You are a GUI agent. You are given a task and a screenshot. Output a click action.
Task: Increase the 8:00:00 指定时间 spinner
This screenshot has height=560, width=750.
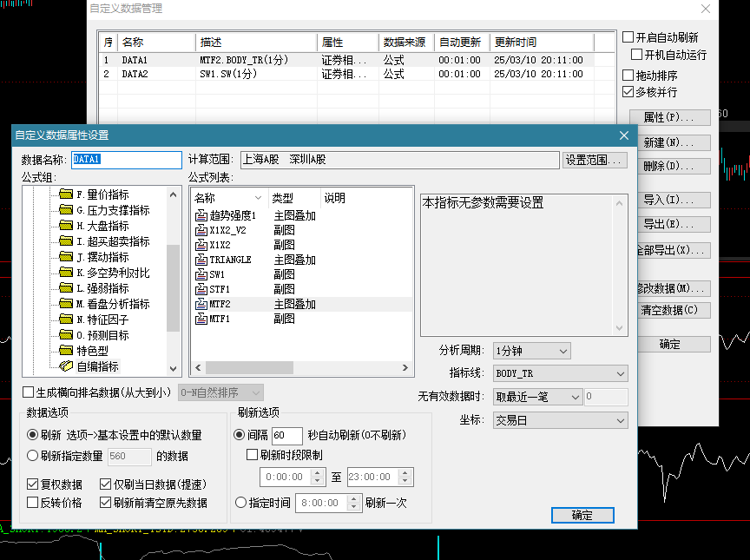pos(353,498)
